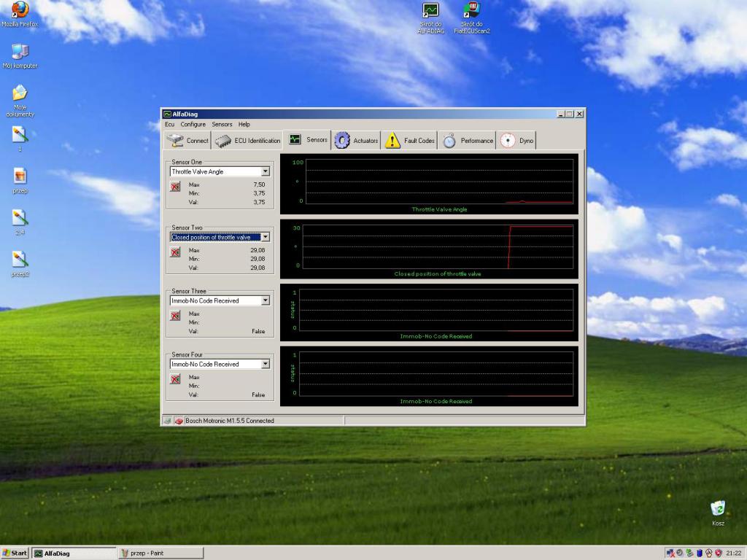The height and width of the screenshot is (560, 747).
Task: Click the Sensor One Min value 3,75
Action: pos(259,193)
